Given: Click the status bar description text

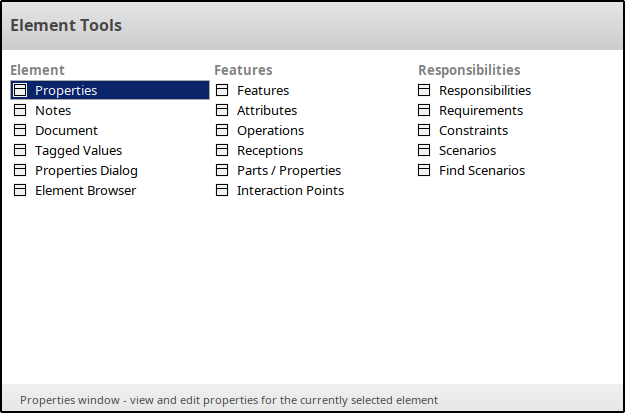Looking at the screenshot, I should point(229,400).
